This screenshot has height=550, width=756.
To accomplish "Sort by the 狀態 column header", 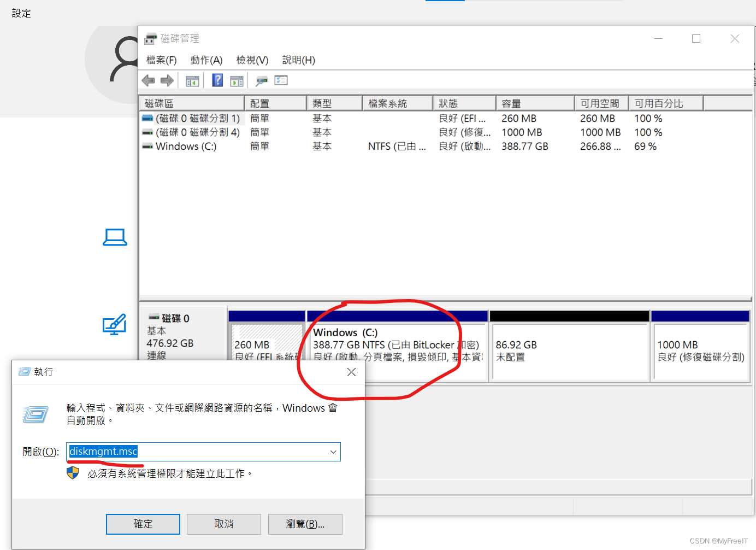I will click(464, 103).
